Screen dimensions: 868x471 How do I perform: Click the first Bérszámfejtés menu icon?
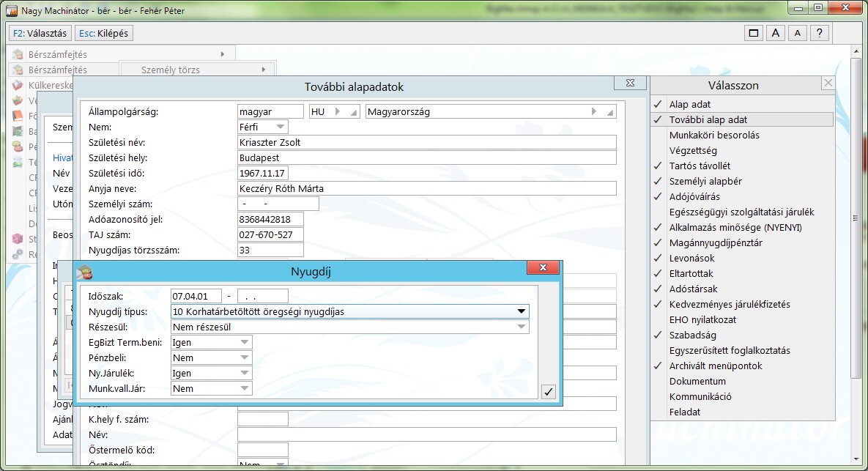point(18,54)
